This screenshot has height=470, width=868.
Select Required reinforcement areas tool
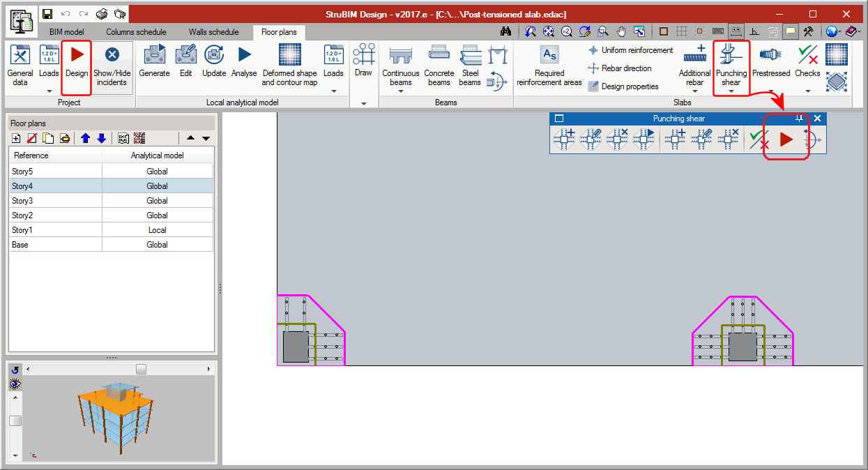coord(549,66)
